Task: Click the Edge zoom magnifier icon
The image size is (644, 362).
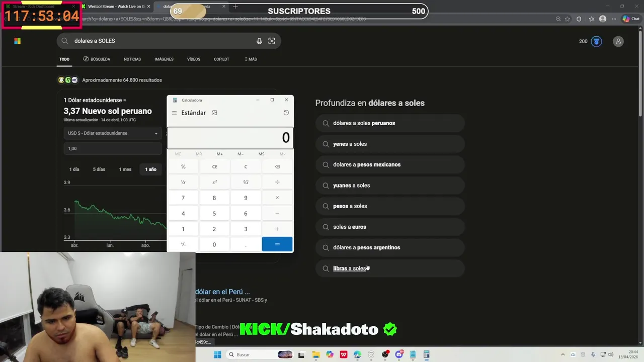Action: click(x=558, y=19)
